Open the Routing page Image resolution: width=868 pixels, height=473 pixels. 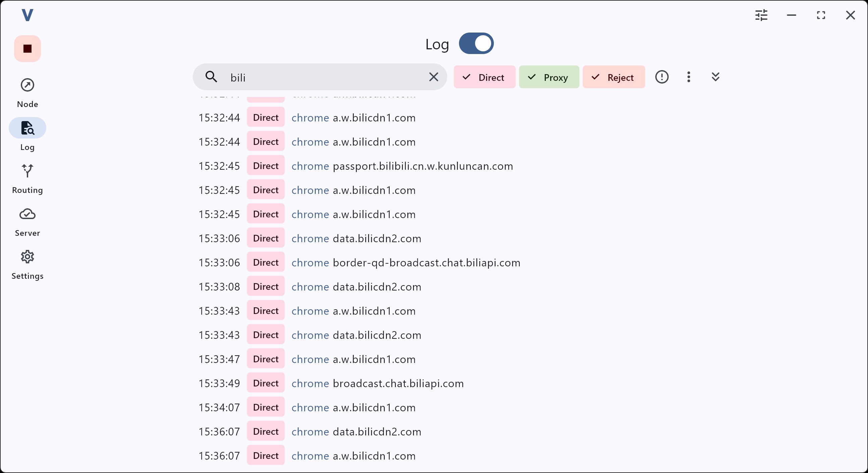point(27,179)
